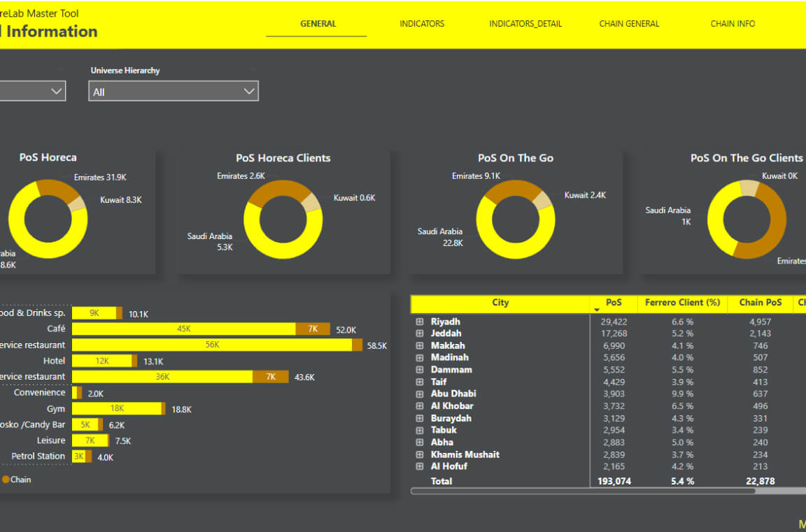Screen dimensions: 806x532
Task: Select the Café bar's yellow segment
Action: pyautogui.click(x=183, y=329)
